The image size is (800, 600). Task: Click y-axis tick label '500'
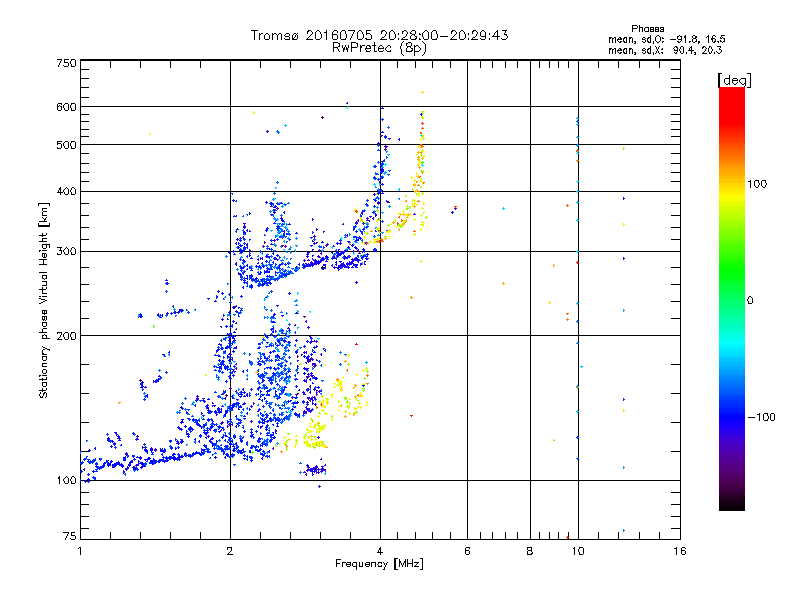(66, 145)
